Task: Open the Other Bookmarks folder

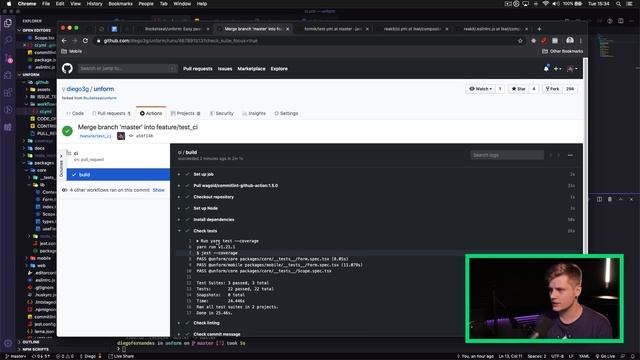Action: [562, 51]
